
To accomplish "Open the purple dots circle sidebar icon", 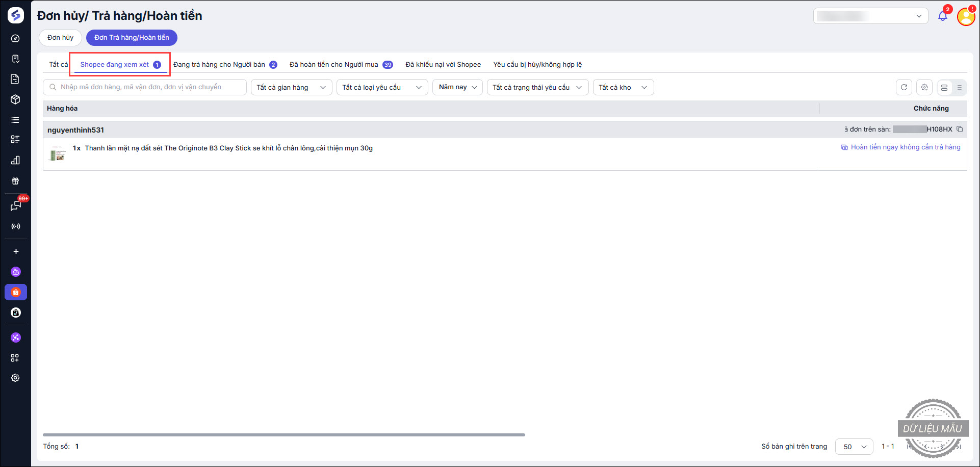I will (16, 338).
